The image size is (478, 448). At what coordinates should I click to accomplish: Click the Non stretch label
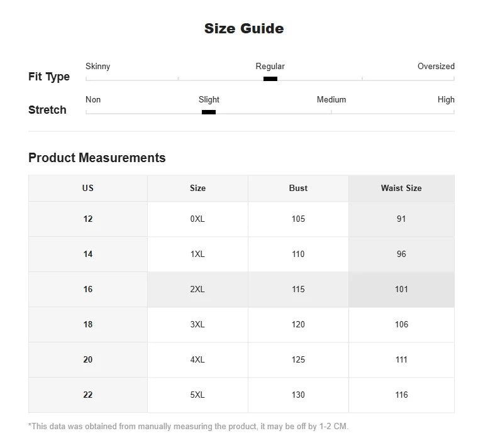coord(93,99)
